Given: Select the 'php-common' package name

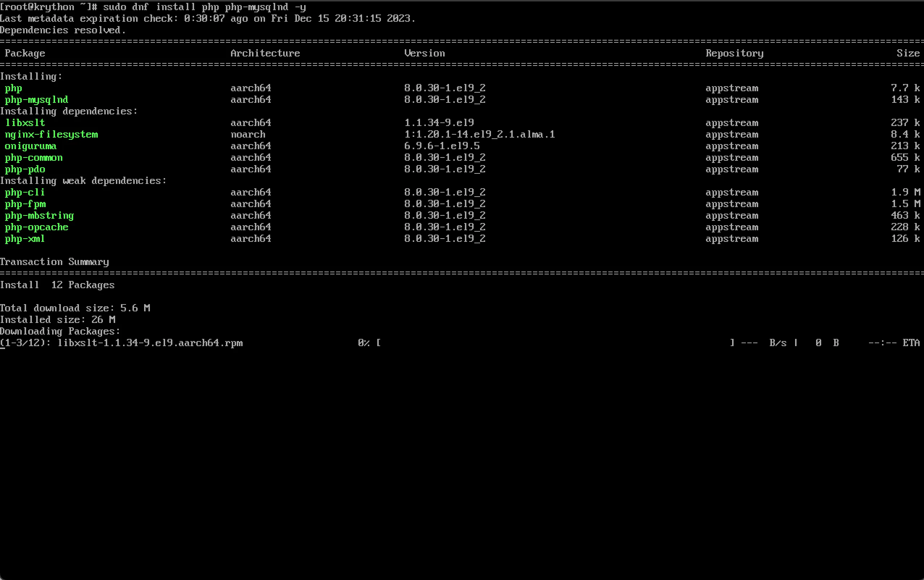Looking at the screenshot, I should 34,157.
